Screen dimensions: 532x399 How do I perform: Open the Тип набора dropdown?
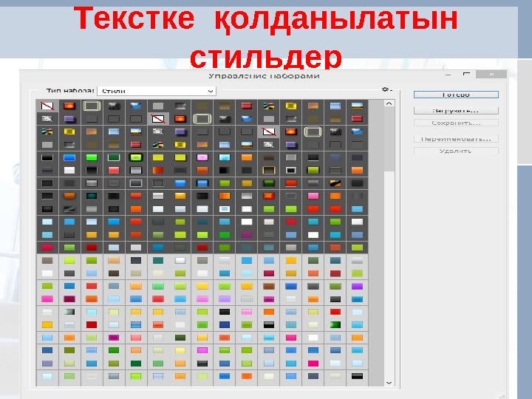click(157, 91)
